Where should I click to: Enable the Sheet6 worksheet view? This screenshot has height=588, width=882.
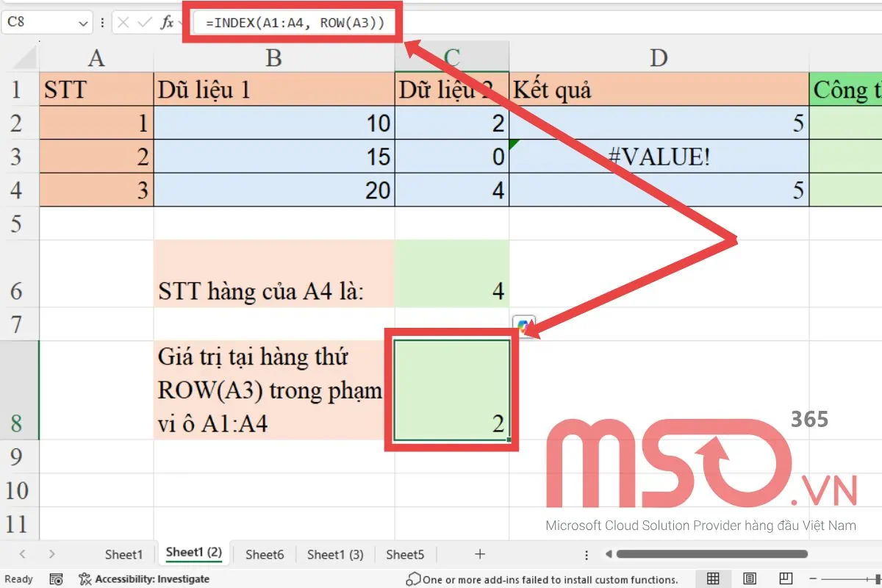tap(263, 553)
